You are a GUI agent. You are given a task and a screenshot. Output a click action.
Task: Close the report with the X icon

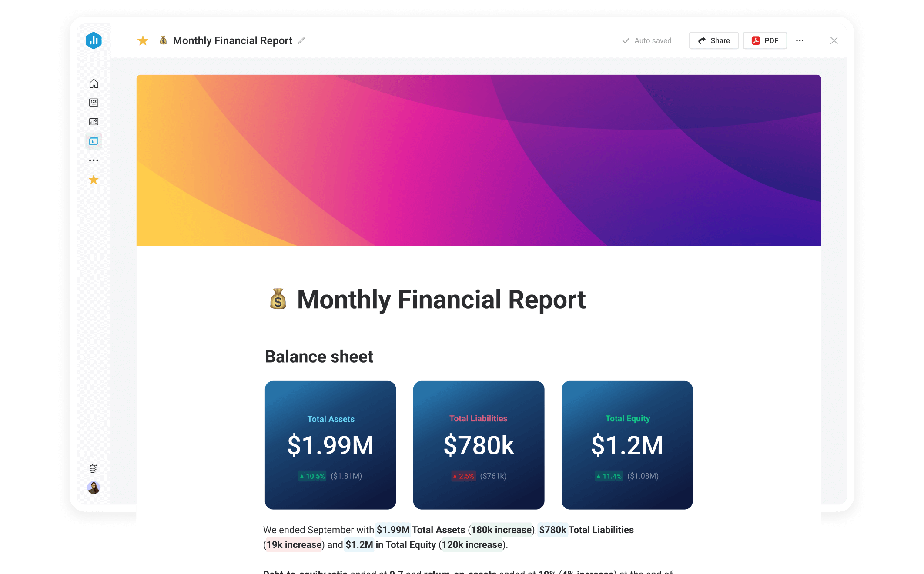(x=834, y=40)
